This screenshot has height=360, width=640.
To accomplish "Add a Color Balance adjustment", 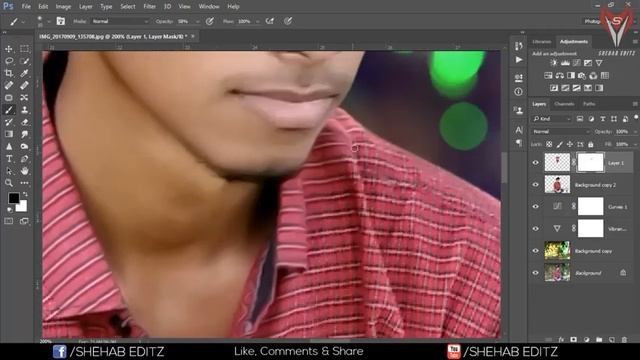I will [559, 76].
